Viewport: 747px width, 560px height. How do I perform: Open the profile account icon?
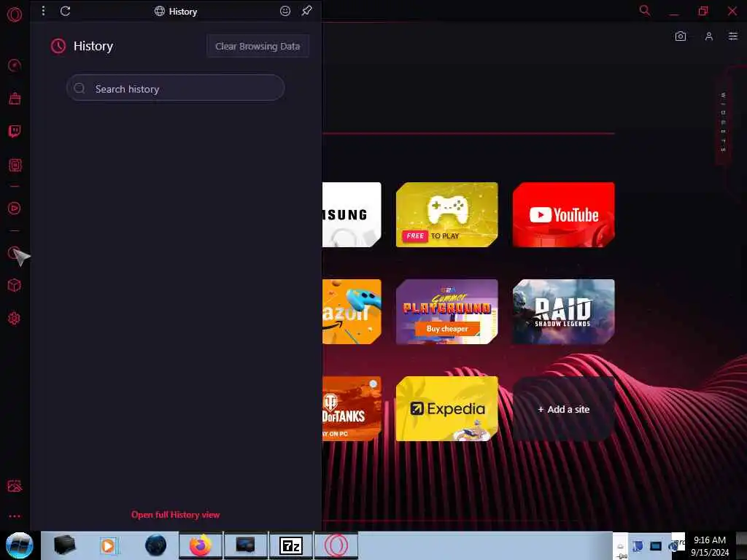709,36
